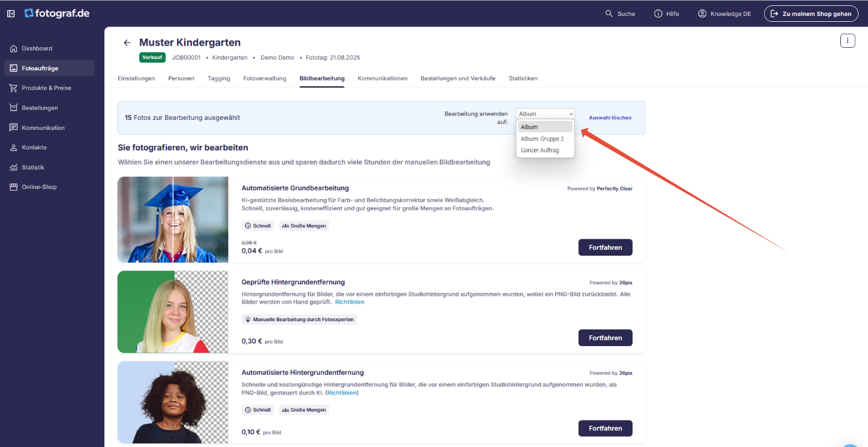This screenshot has width=868, height=447.
Task: Choose Ganzer Auftrag from the dropdown
Action: pos(545,151)
